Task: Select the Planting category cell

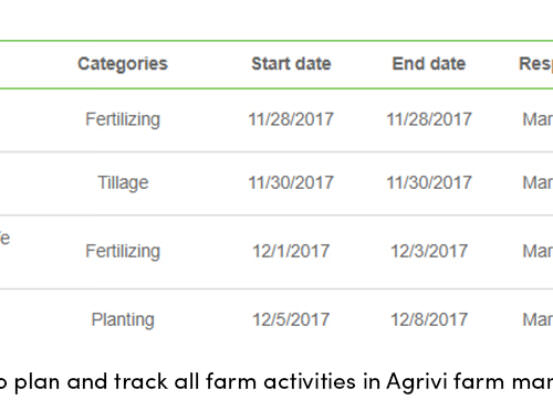Action: 123,320
